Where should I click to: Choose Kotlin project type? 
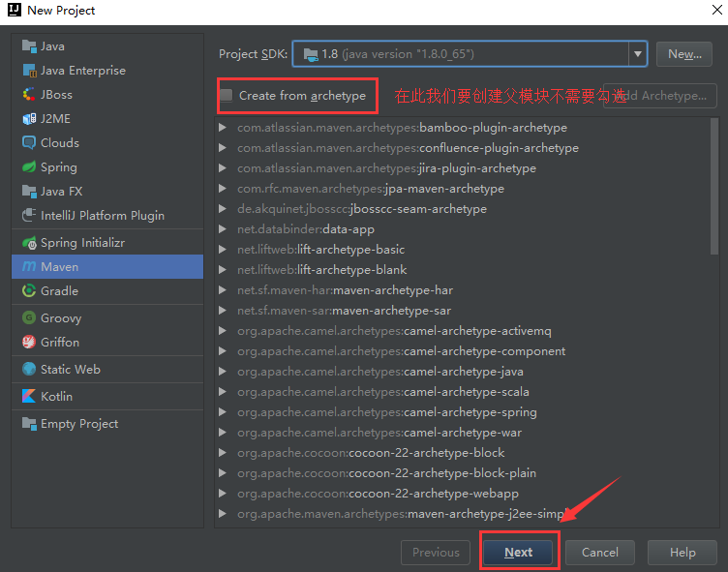pyautogui.click(x=107, y=397)
